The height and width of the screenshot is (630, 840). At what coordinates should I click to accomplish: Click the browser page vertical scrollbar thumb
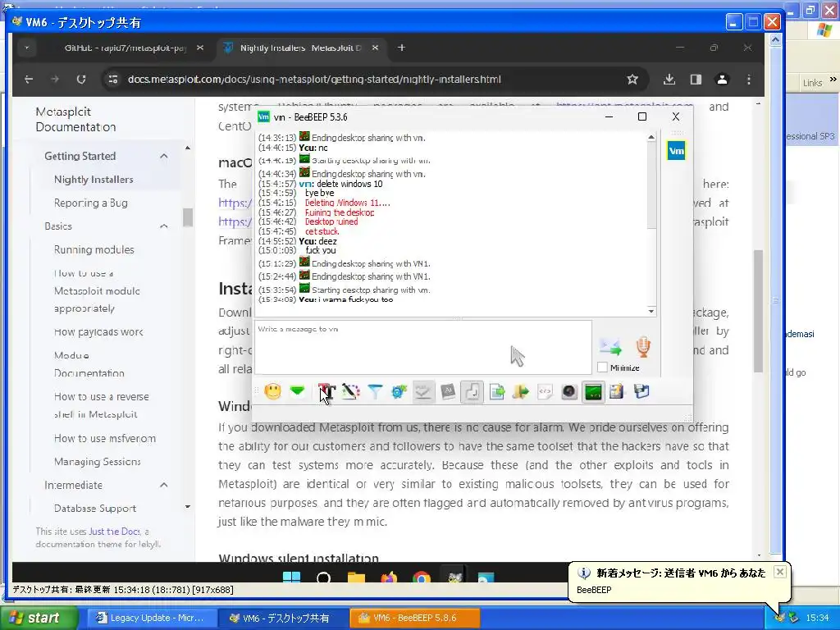[x=758, y=311]
